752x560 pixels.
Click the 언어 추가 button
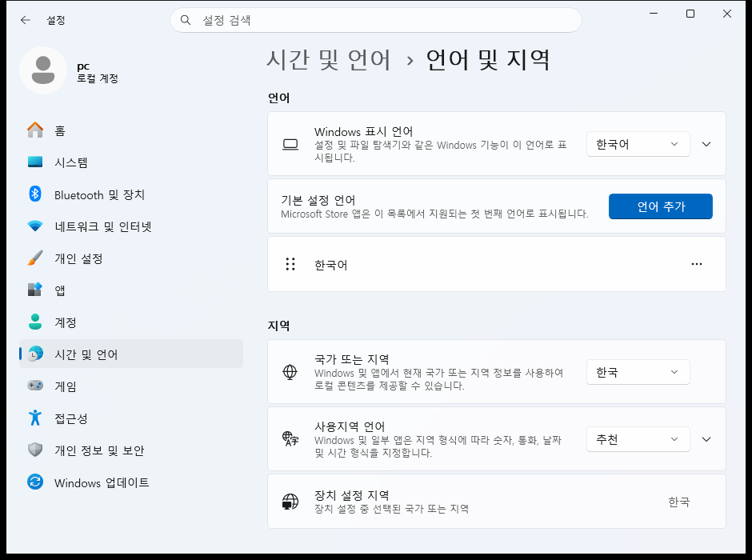[660, 206]
